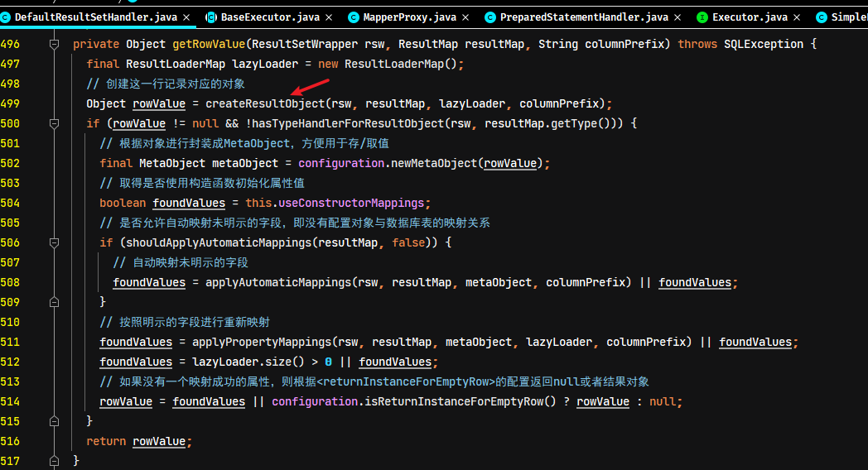
Task: Fold the shouldApplyAutomaticMappings block at line 506
Action: pyautogui.click(x=55, y=242)
